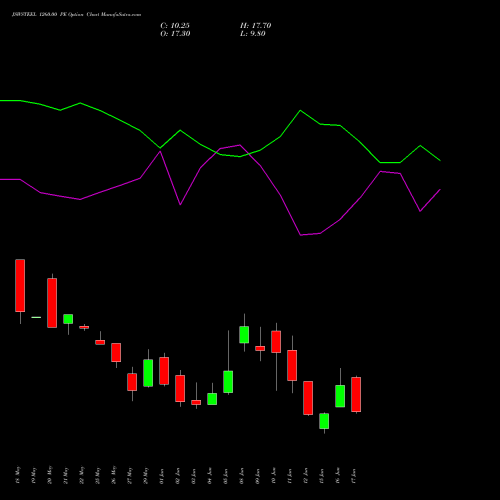The image size is (500, 500).
Task: Click the 05 Jun date axis label
Action: 226,476
